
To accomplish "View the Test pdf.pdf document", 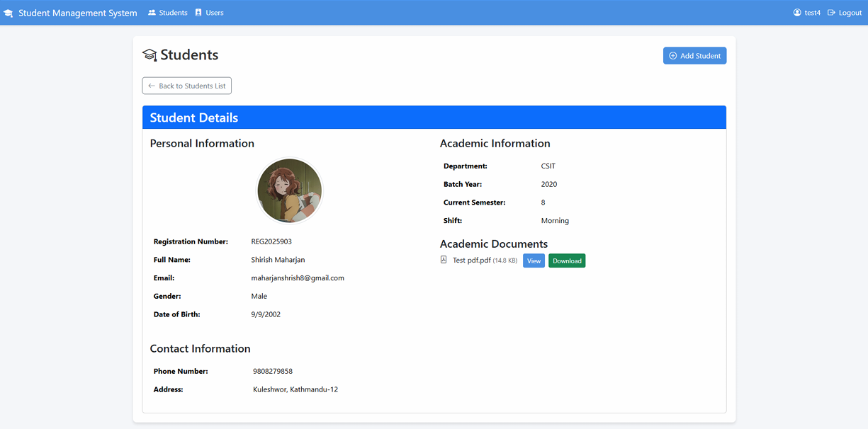I will pos(534,261).
